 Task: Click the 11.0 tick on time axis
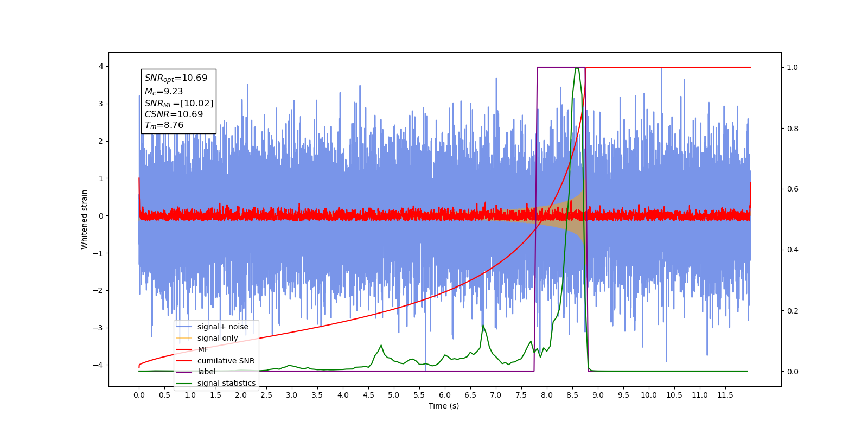(x=700, y=395)
